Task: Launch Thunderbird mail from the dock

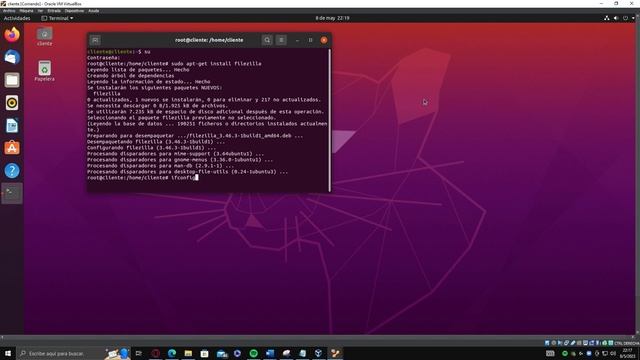Action: coord(12,57)
